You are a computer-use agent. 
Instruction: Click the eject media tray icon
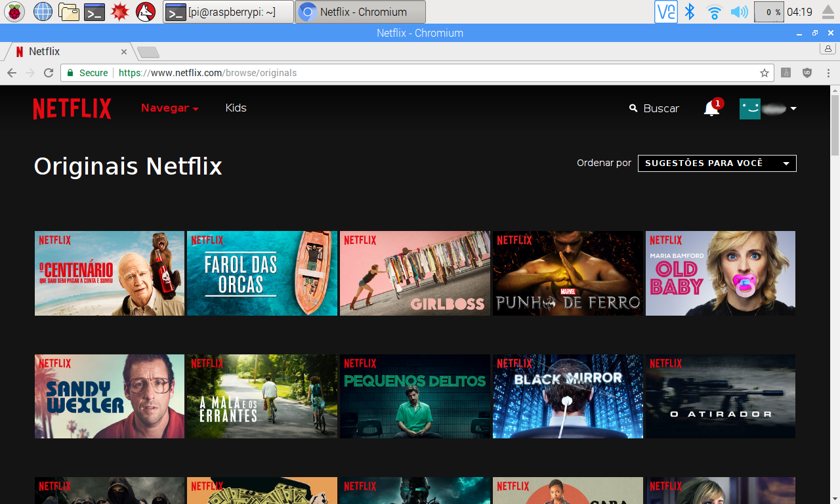tap(828, 12)
